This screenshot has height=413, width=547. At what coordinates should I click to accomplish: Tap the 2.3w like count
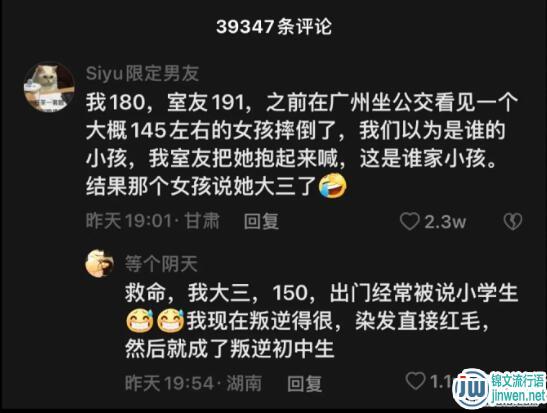click(445, 222)
